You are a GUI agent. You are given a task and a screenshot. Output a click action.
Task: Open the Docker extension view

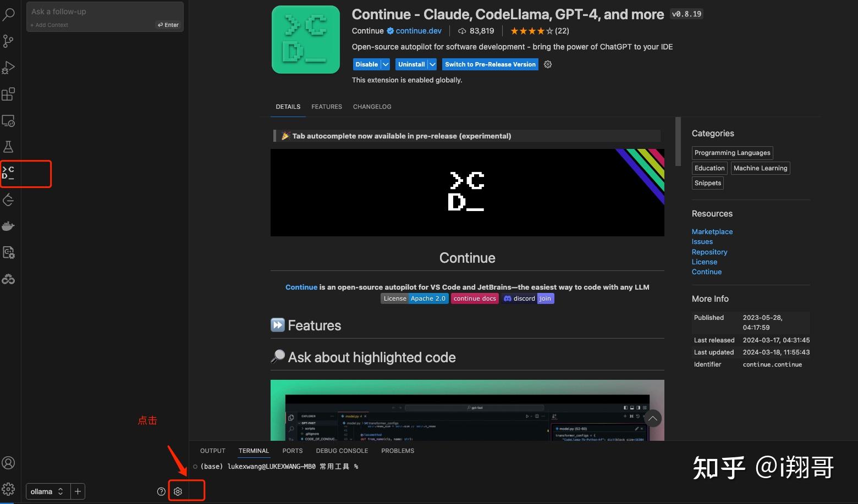click(x=8, y=225)
